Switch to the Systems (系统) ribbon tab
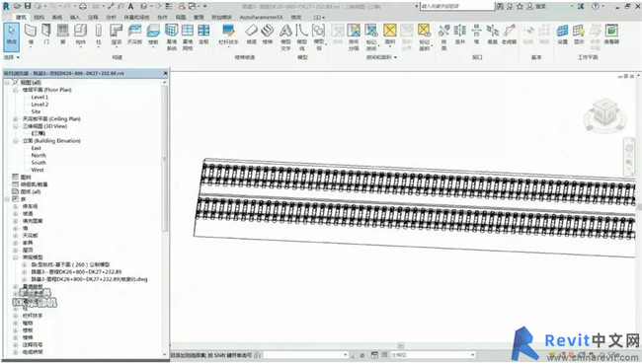This screenshot has height=364, width=642. click(57, 17)
